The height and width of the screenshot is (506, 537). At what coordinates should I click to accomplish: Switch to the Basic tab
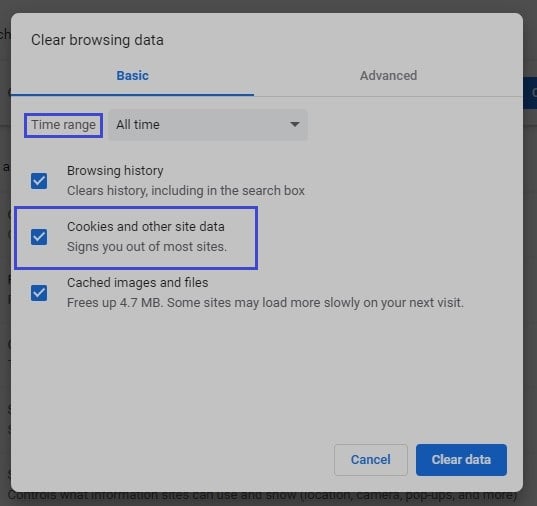(133, 75)
